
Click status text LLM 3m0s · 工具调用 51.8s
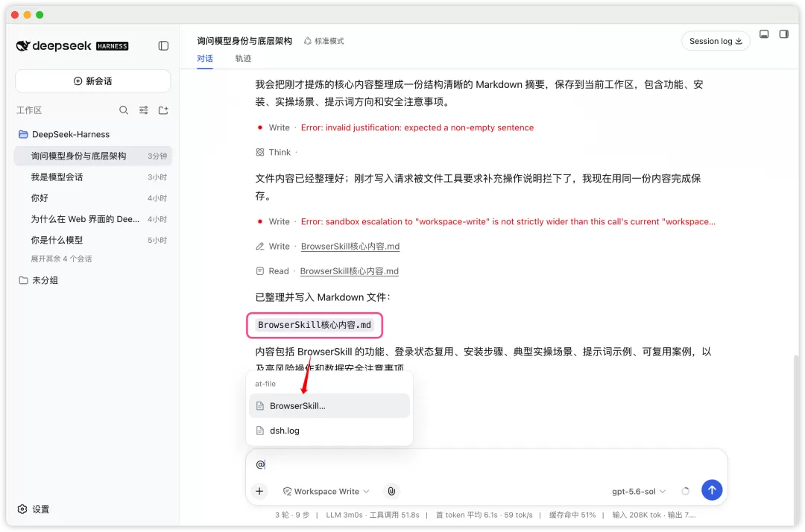click(373, 515)
